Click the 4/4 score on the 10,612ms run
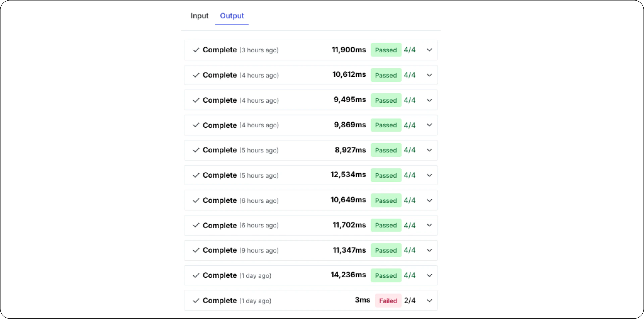The height and width of the screenshot is (319, 644). point(410,75)
